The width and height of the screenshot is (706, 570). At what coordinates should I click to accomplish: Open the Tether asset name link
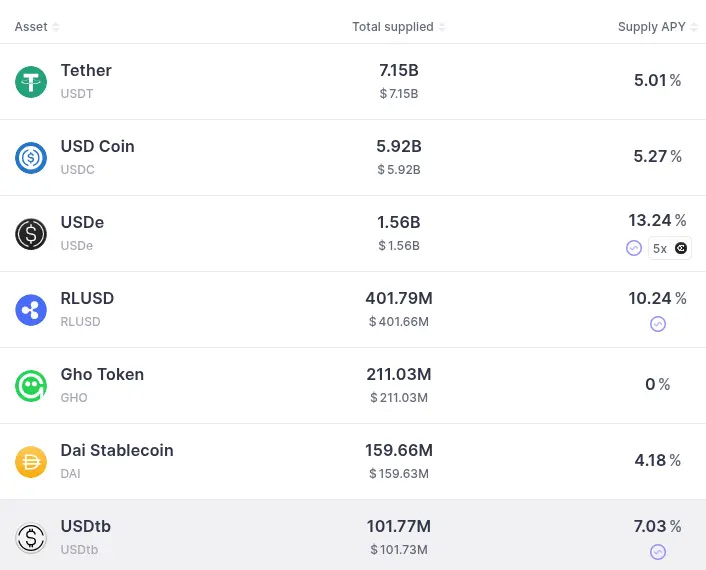pyautogui.click(x=86, y=70)
